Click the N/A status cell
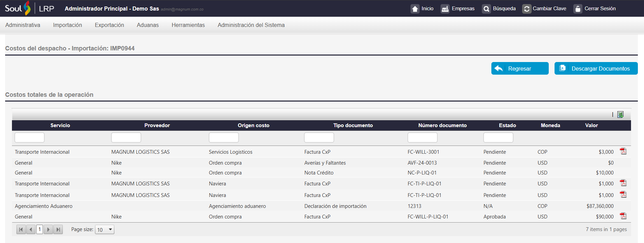The height and width of the screenshot is (243, 644). (488, 206)
